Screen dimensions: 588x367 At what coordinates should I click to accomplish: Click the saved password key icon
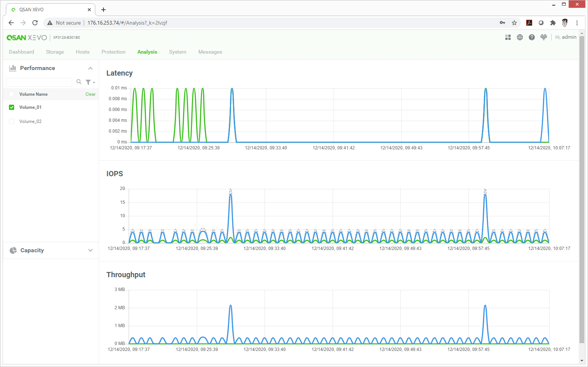pyautogui.click(x=502, y=23)
